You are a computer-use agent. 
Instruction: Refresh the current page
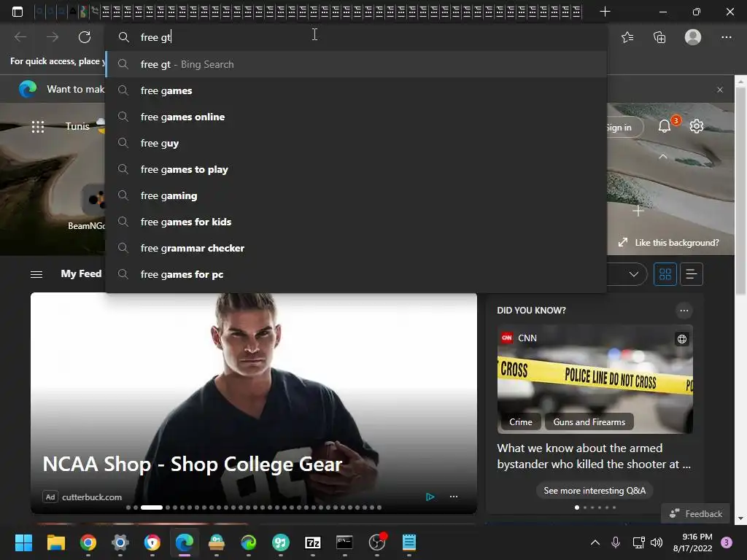[85, 37]
